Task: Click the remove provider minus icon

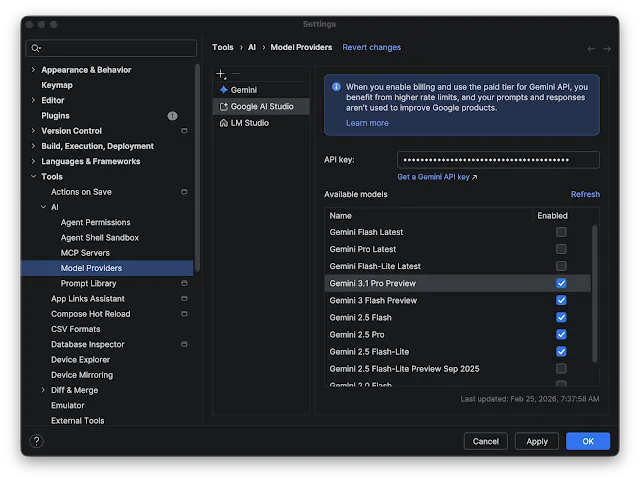Action: coord(236,74)
